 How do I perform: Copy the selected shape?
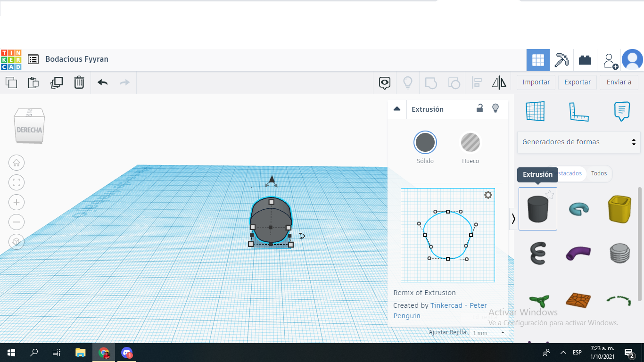click(x=11, y=82)
